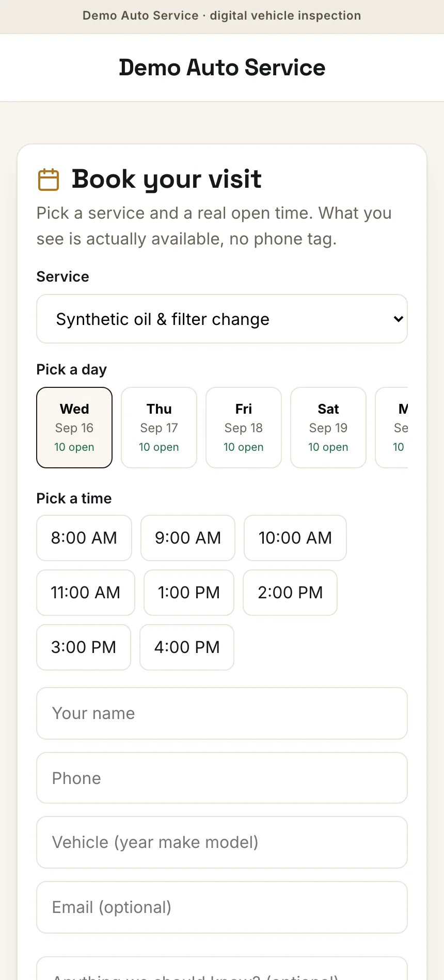The height and width of the screenshot is (980, 444).
Task: Choose the 9:00 AM time slot
Action: (x=188, y=538)
